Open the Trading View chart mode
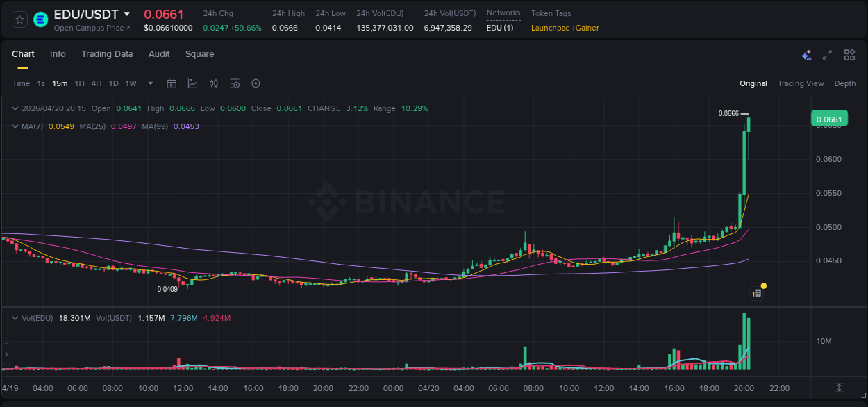Screen dimensions: 868x407 (801, 83)
